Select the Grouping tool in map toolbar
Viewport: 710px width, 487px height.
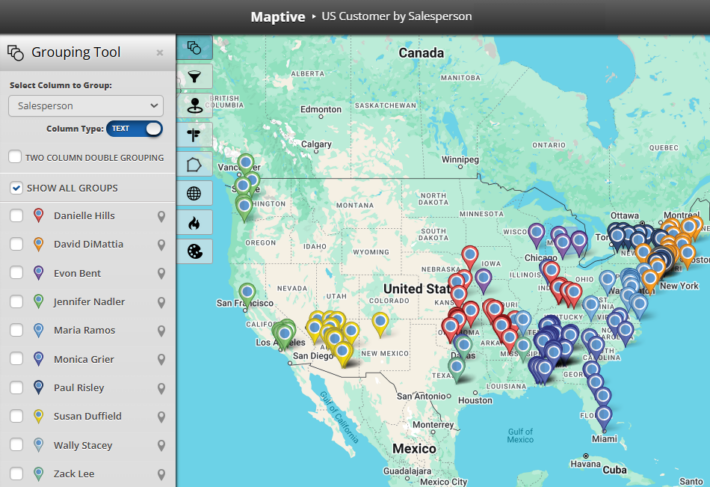(194, 47)
